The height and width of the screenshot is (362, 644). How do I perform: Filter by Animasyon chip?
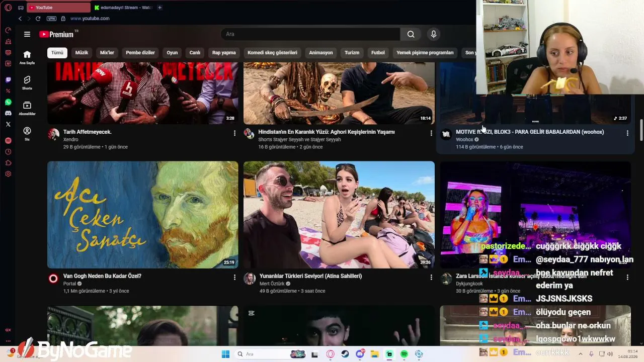tap(321, 53)
